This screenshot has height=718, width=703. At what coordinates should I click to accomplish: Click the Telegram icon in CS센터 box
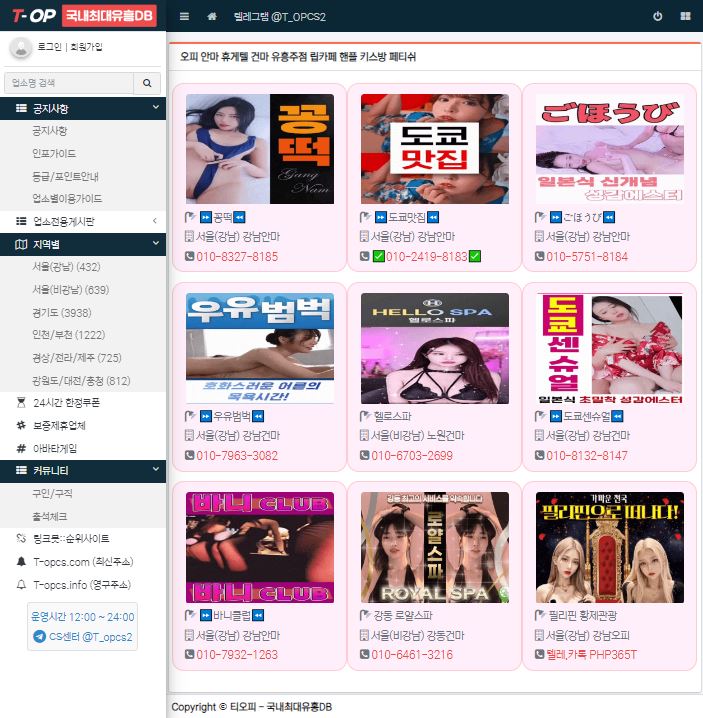[x=39, y=636]
